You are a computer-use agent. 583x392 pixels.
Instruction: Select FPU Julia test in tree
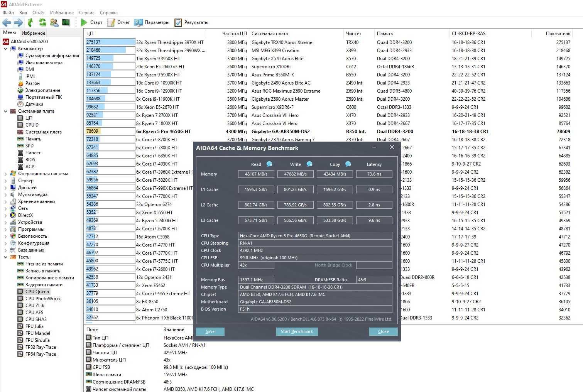pyautogui.click(x=34, y=326)
